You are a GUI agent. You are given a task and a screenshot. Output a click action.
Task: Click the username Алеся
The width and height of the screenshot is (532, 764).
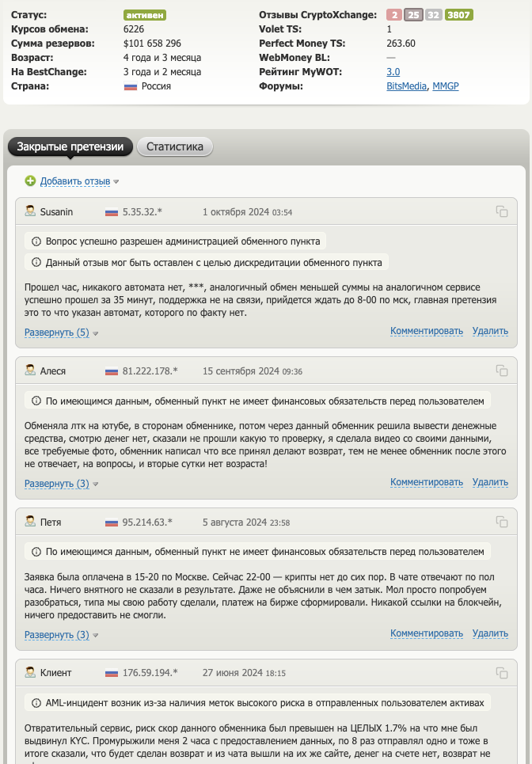point(52,371)
